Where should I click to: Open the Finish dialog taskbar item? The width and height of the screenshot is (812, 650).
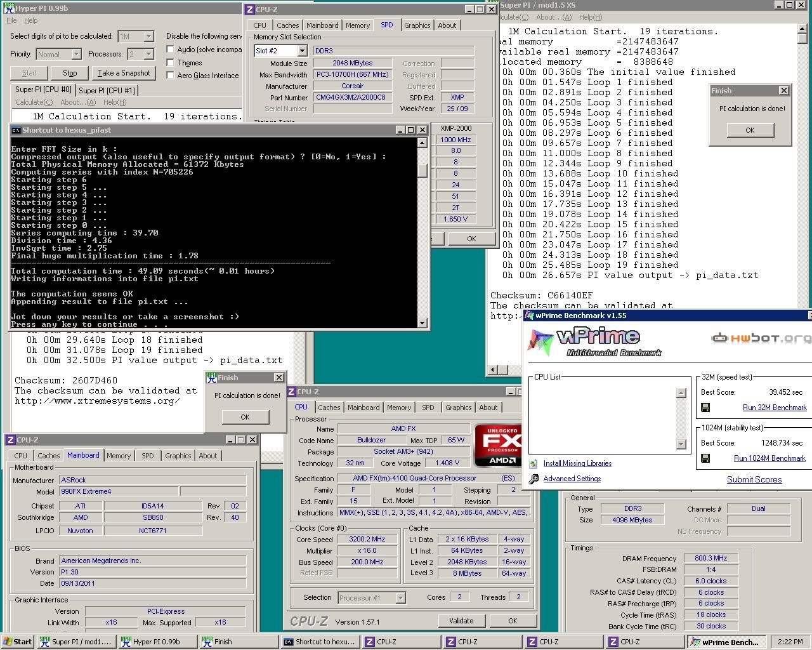coord(238,642)
